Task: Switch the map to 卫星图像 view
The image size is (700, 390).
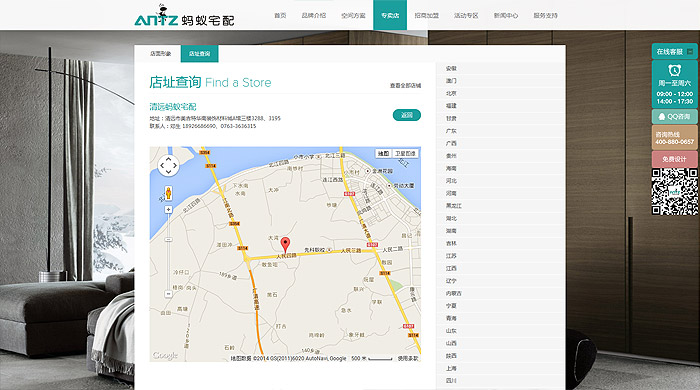Action: (405, 154)
